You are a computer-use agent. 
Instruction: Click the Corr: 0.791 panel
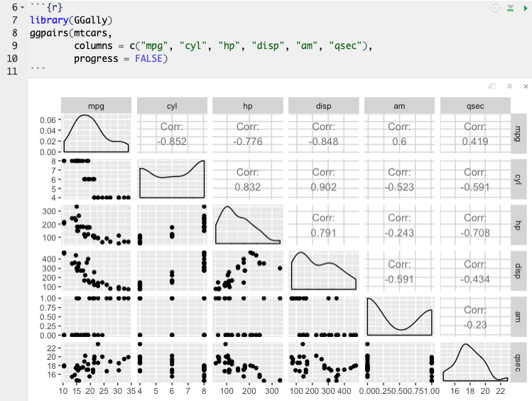(x=324, y=225)
